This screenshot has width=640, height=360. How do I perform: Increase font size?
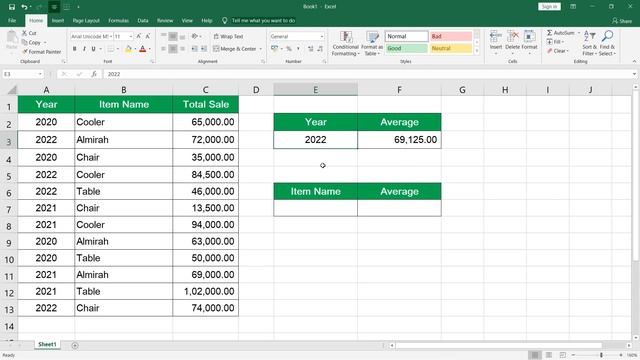[x=139, y=36]
